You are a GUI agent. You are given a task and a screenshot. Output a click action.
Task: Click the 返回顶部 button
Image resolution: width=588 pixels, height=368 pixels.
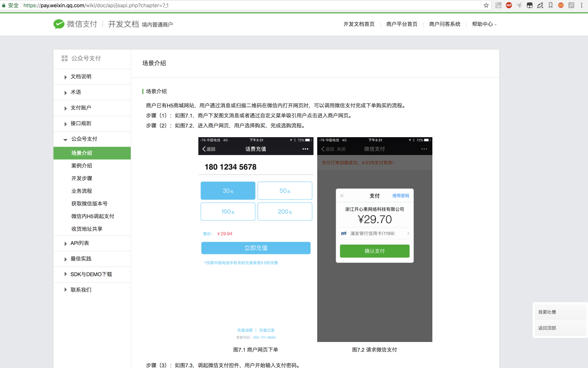(x=560, y=328)
